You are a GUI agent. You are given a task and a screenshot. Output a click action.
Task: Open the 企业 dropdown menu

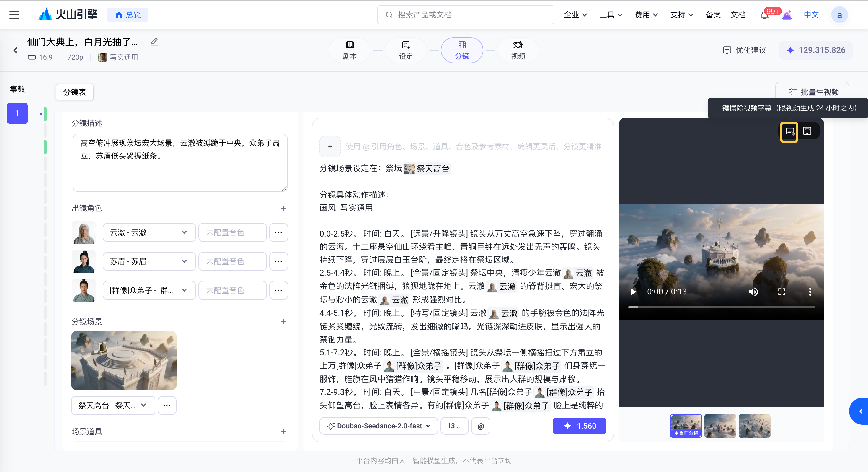[x=575, y=15]
